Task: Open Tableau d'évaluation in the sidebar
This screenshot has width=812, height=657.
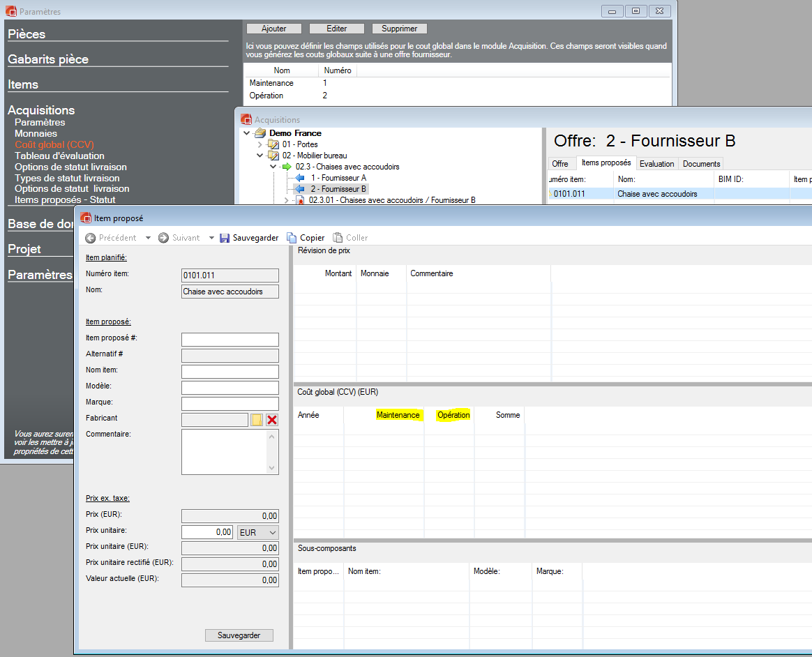Action: click(x=59, y=156)
